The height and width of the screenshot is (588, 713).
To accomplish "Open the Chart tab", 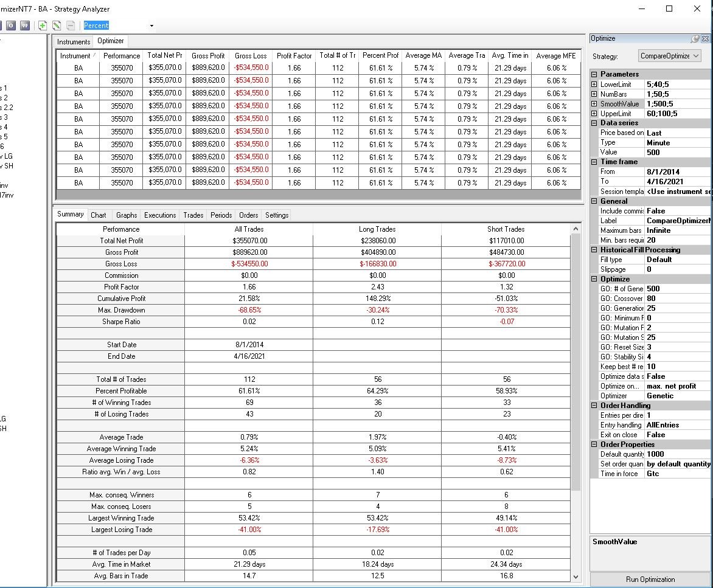I will coord(98,215).
